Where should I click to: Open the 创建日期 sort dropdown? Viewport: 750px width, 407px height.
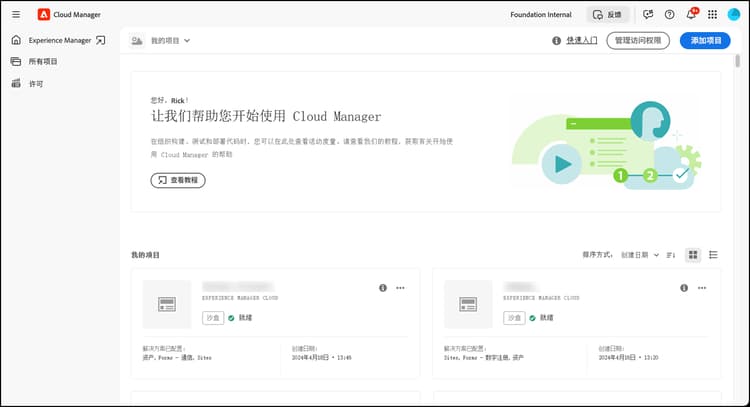(x=640, y=255)
